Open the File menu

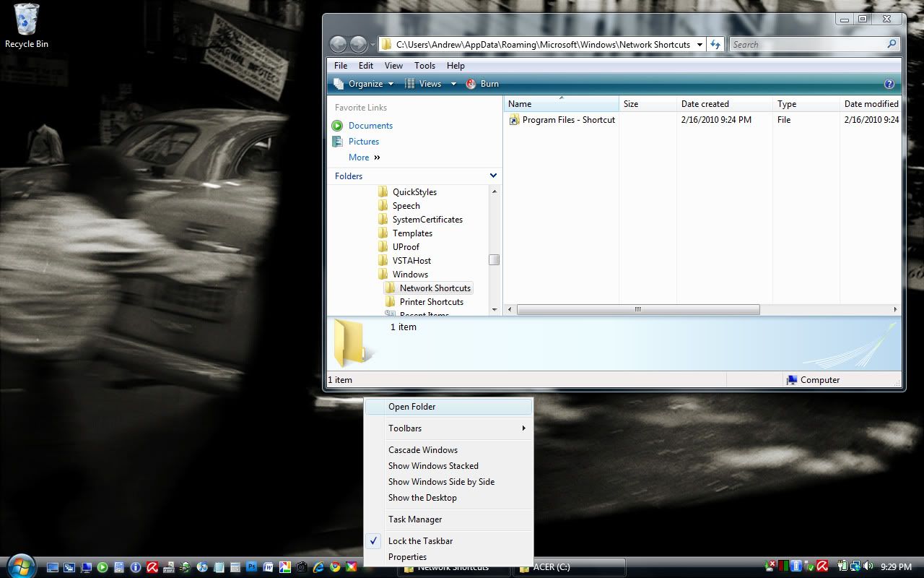click(x=341, y=66)
